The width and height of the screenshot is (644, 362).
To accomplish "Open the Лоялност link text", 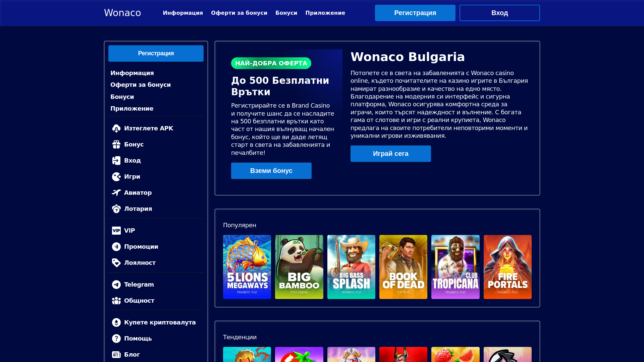I will pyautogui.click(x=140, y=263).
